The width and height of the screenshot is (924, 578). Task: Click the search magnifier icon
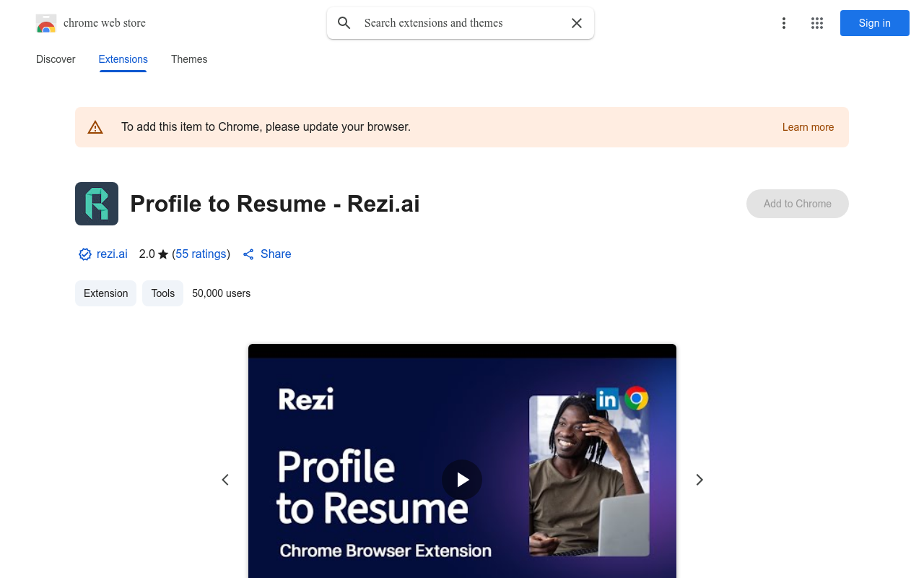pyautogui.click(x=344, y=23)
